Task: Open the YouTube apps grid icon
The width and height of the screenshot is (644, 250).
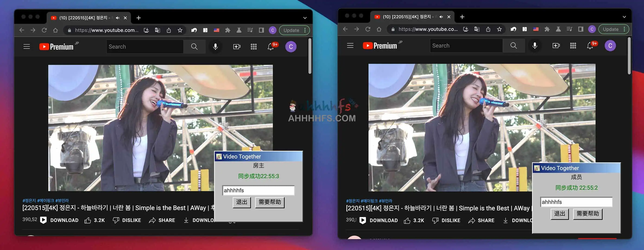Action: (x=253, y=47)
